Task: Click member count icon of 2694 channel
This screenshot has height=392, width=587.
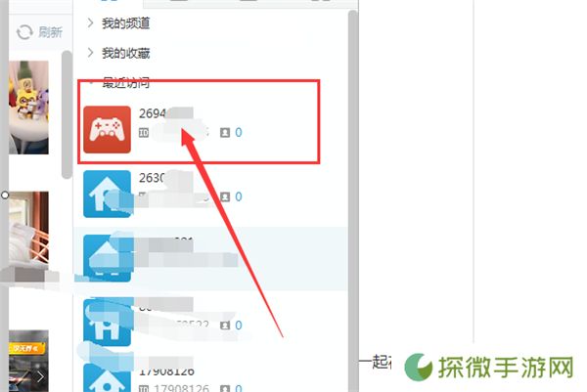Action: click(225, 132)
